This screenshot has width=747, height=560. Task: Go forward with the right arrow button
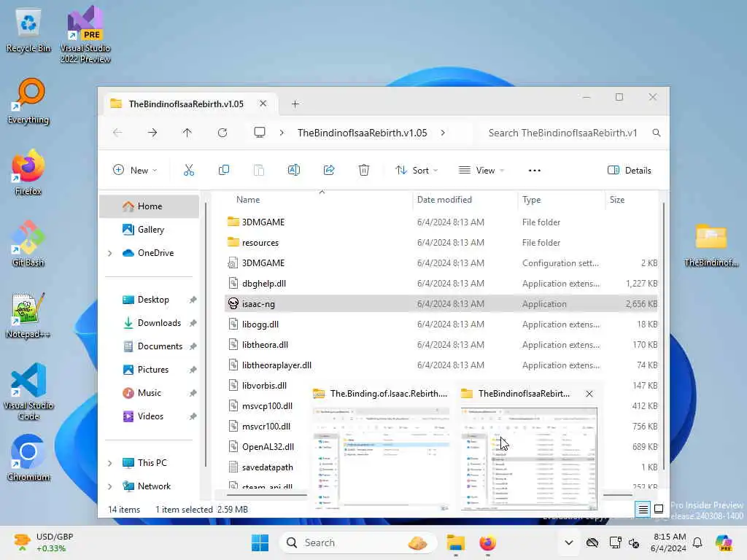[152, 133]
